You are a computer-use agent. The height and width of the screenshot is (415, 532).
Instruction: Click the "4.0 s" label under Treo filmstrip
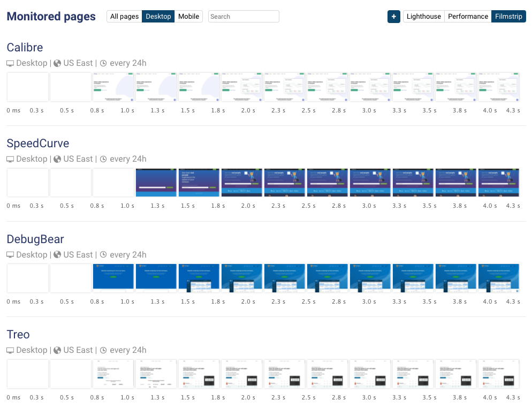pos(490,397)
